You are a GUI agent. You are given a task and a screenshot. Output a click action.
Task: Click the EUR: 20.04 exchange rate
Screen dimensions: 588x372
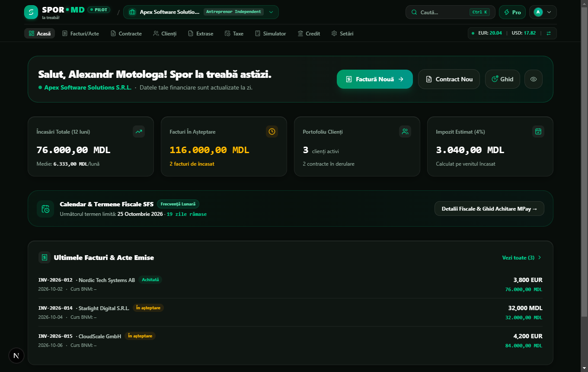click(490, 33)
